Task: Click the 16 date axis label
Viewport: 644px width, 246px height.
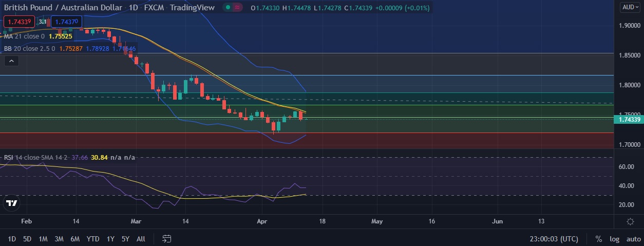Action: (431, 221)
